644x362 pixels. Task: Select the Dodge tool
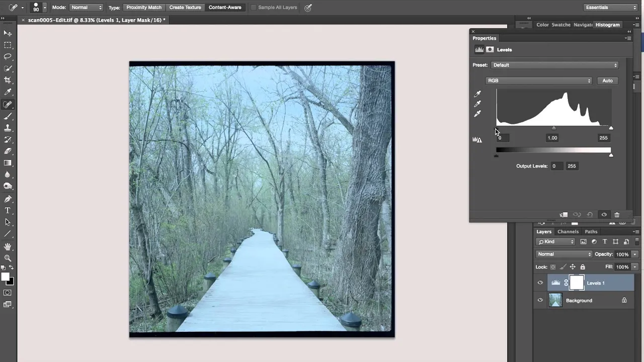tap(8, 186)
